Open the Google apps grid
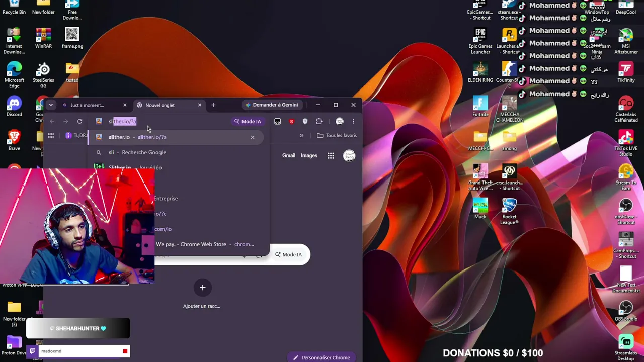The image size is (644, 362). tap(331, 156)
